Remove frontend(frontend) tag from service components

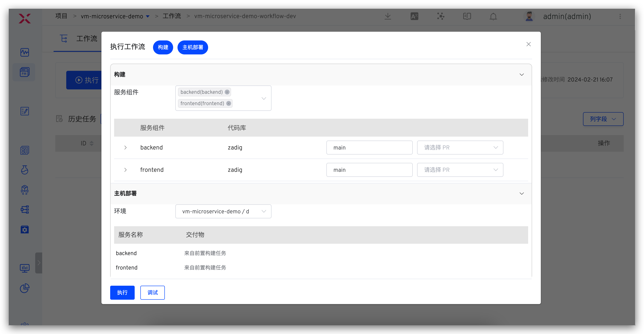[228, 103]
